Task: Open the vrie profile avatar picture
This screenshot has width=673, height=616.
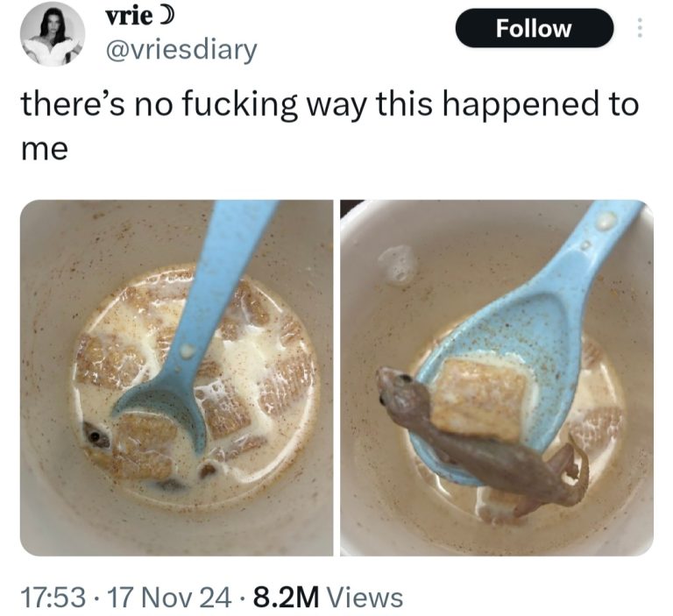Action: pyautogui.click(x=53, y=33)
